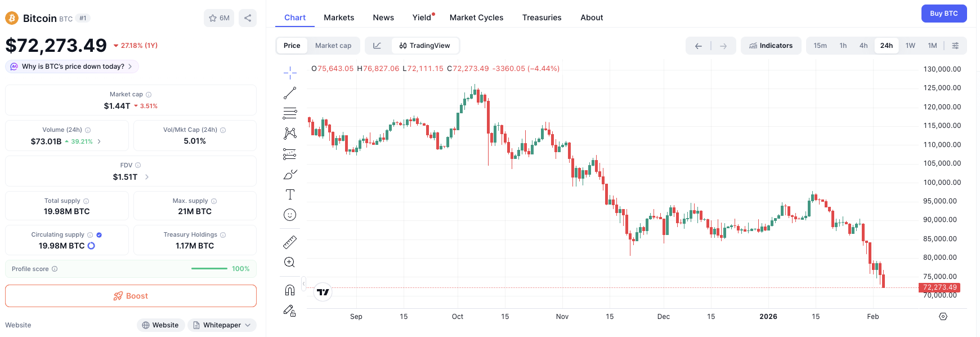The height and width of the screenshot is (337, 980).
Task: Expand the Whitepaper dropdown
Action: pyautogui.click(x=222, y=325)
